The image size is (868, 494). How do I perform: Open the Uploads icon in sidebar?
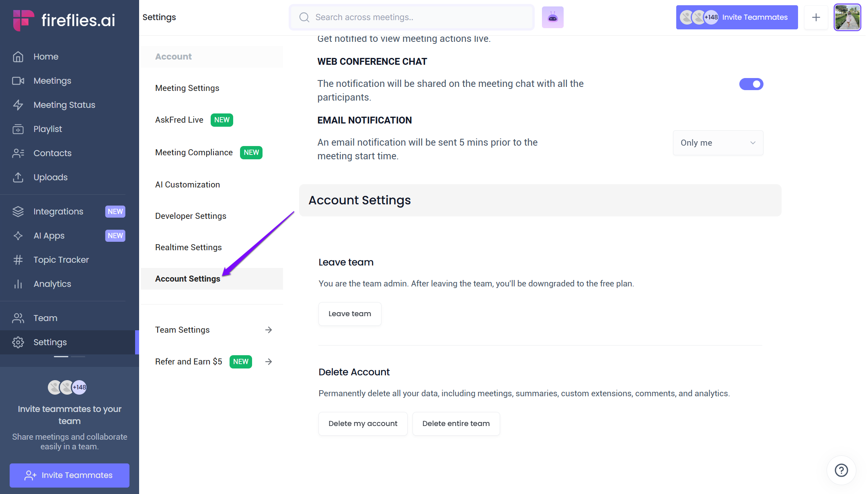tap(18, 177)
